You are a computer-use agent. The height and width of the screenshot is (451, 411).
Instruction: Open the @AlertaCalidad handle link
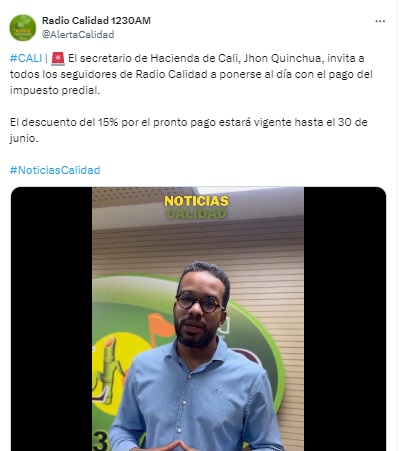[x=78, y=34]
